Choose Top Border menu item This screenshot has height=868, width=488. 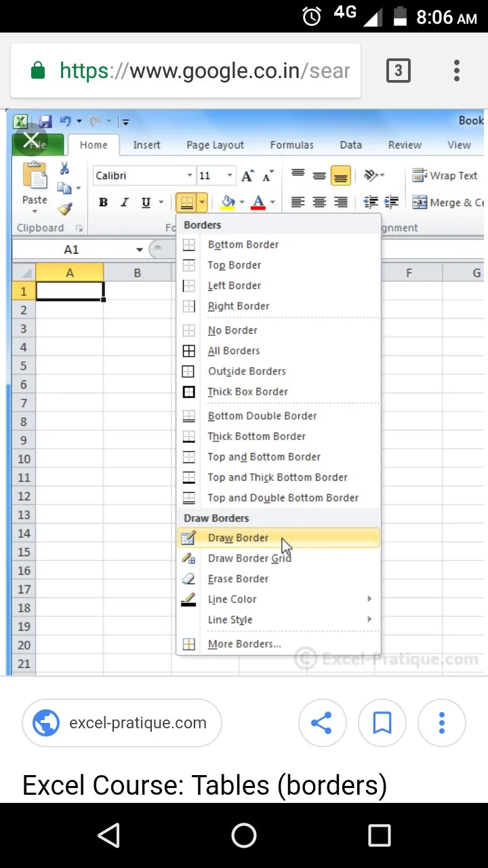[x=279, y=265]
